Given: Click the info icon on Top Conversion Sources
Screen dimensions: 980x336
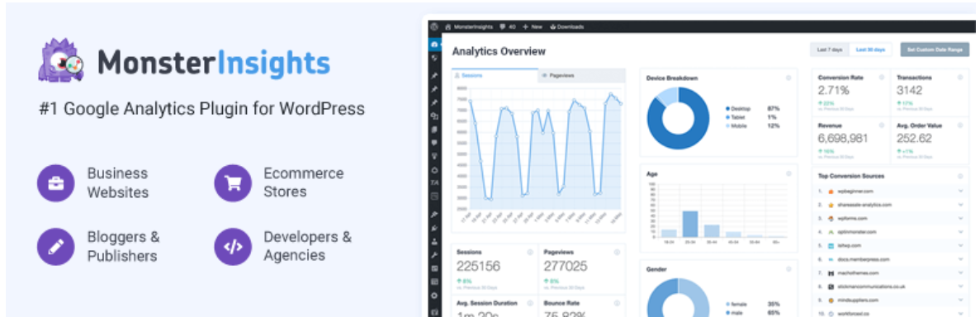Looking at the screenshot, I should (x=960, y=176).
